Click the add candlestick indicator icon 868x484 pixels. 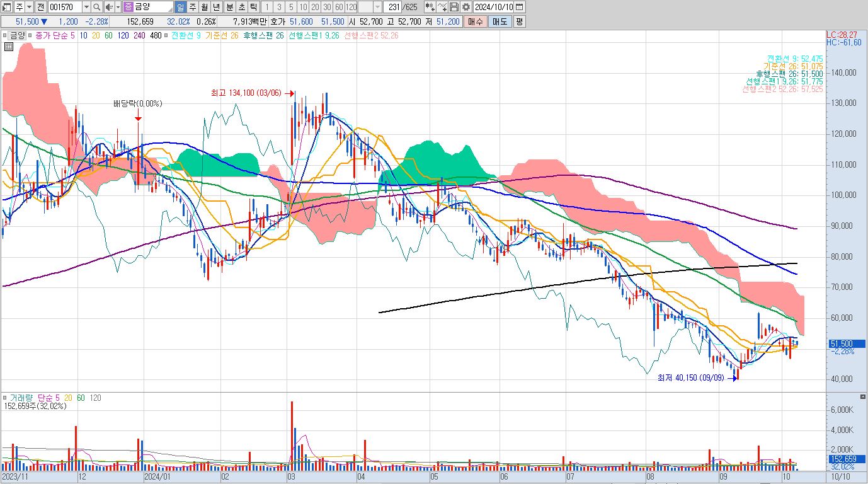click(430, 7)
